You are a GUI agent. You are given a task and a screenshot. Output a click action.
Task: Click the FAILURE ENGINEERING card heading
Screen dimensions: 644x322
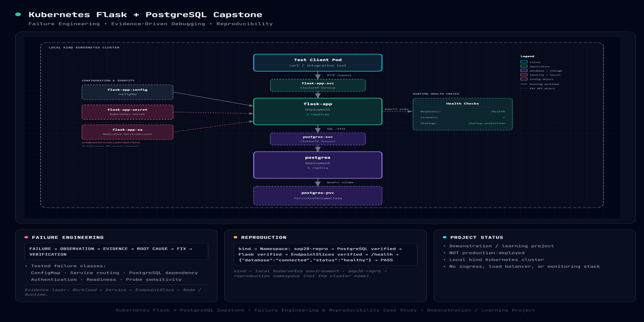[68, 237]
